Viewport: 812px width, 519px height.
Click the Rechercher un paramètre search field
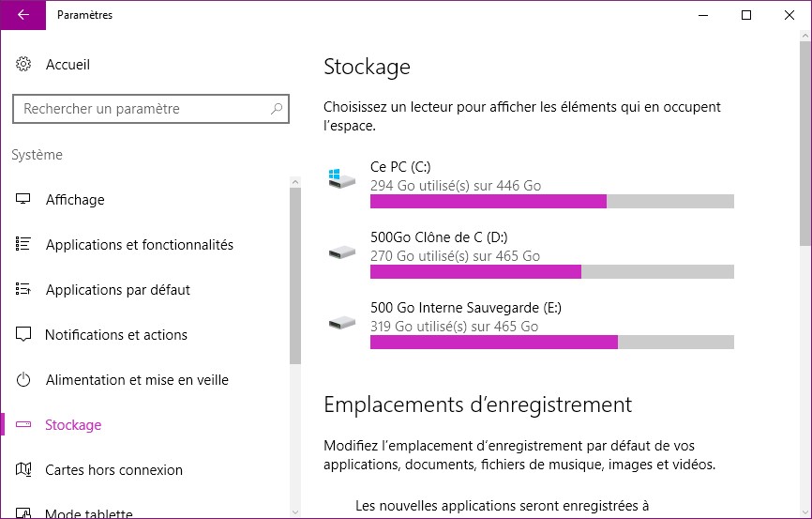coord(141,109)
